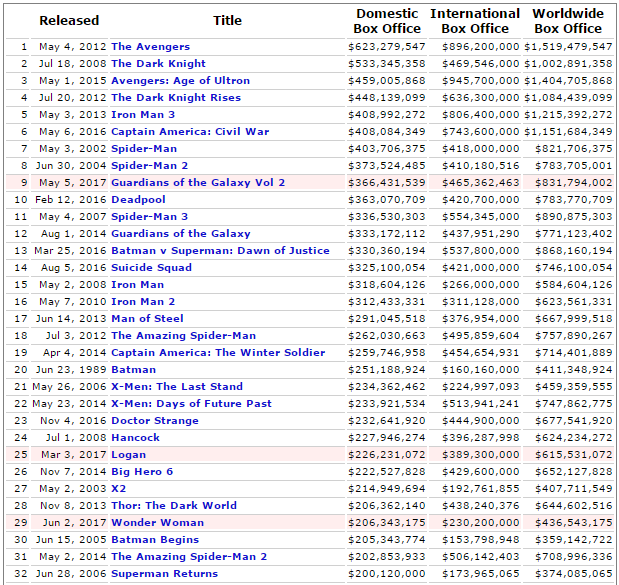Select the $1,215,392,272 worldwide value

click(568, 114)
